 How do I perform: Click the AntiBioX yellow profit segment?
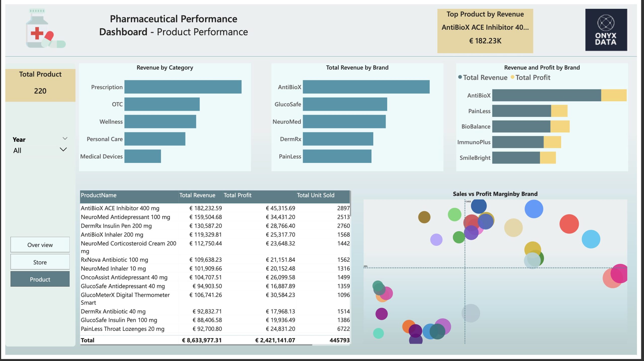pyautogui.click(x=614, y=96)
